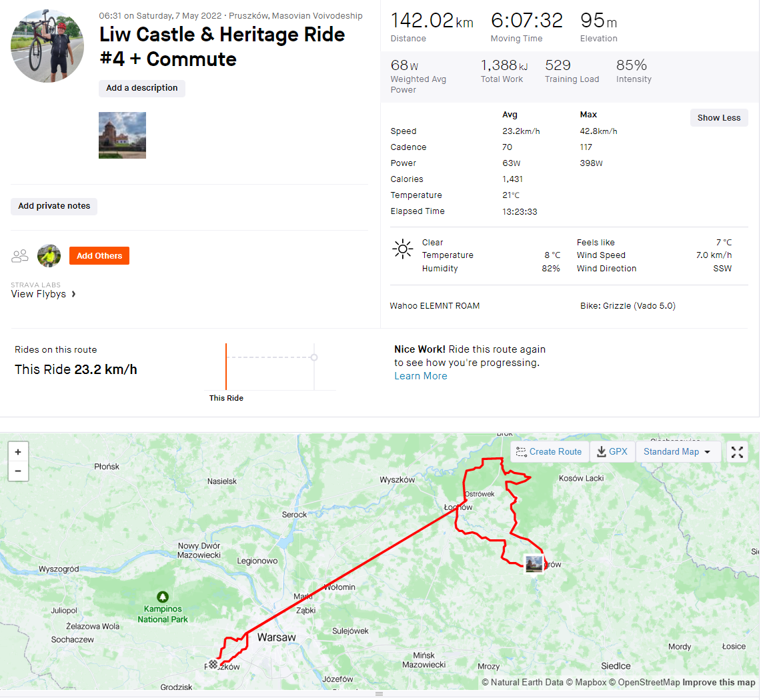This screenshot has width=763, height=700.
Task: Zoom out on the route map
Action: (x=18, y=471)
